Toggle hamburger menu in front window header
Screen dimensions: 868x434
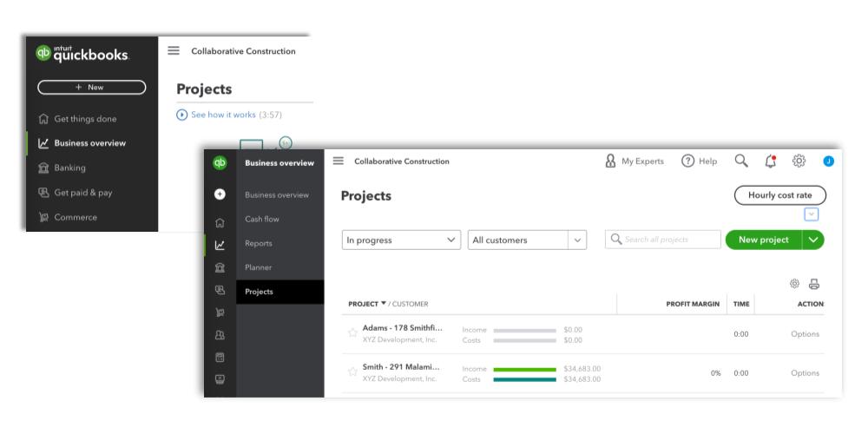tap(339, 161)
